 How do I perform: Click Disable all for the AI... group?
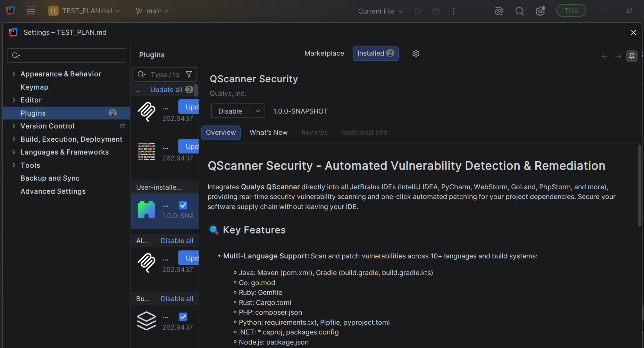coord(177,241)
